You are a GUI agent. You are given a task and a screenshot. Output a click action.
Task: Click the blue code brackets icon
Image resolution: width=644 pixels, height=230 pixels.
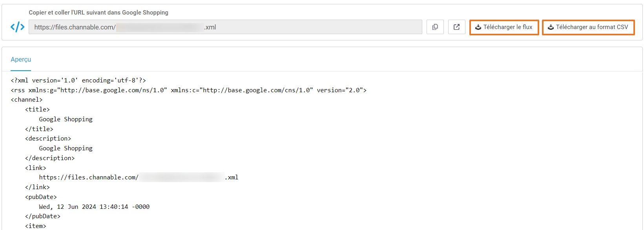[17, 27]
